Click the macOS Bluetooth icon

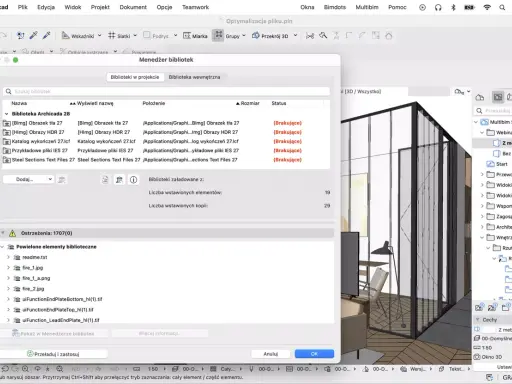coord(453,7)
